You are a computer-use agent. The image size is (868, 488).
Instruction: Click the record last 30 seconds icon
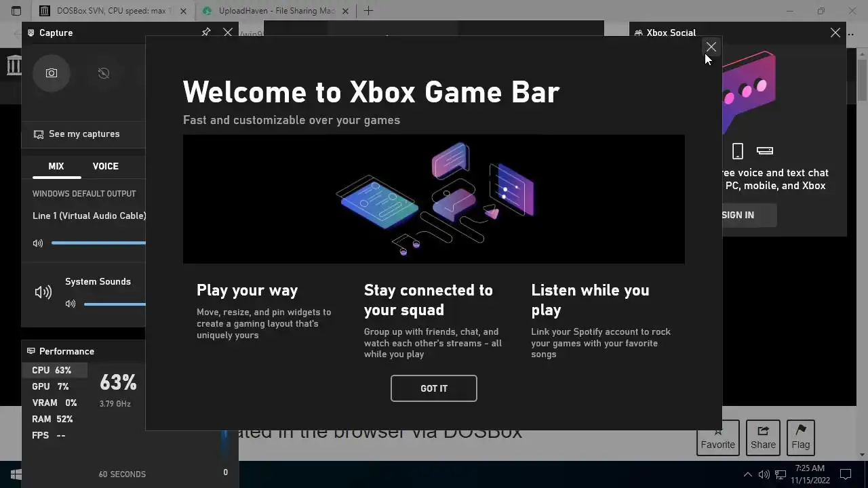104,73
